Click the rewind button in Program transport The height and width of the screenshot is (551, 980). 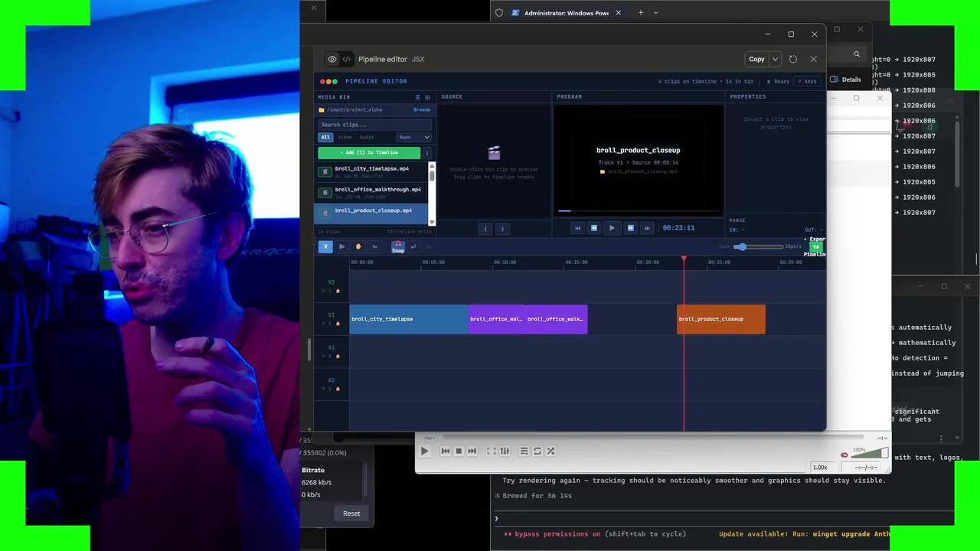point(593,228)
